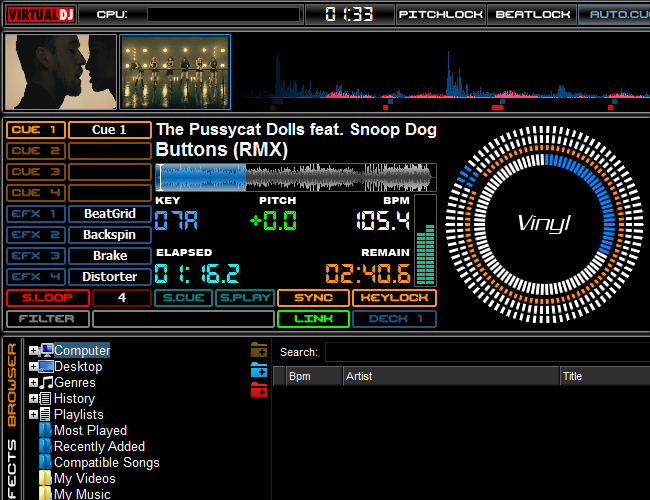Viewport: 650px width, 500px height.
Task: Click the DECK 1 button
Action: click(x=394, y=319)
